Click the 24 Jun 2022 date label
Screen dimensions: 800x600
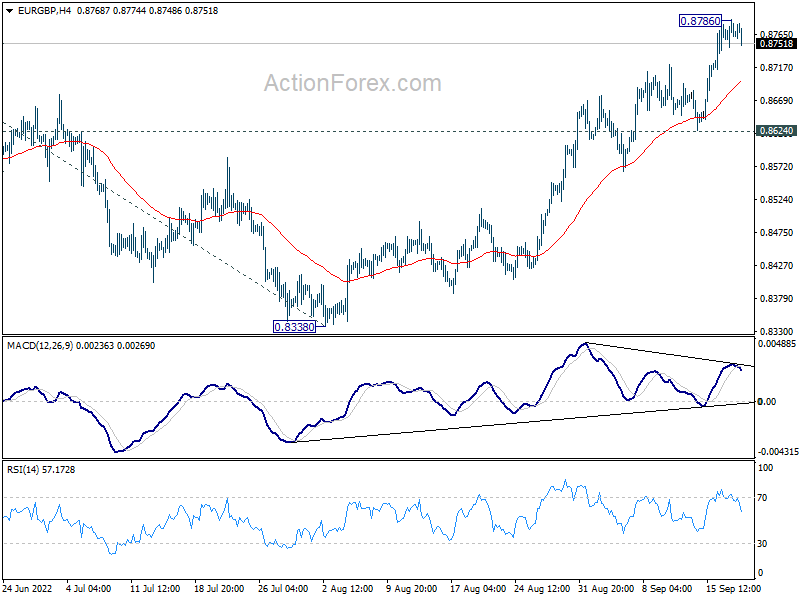28,589
